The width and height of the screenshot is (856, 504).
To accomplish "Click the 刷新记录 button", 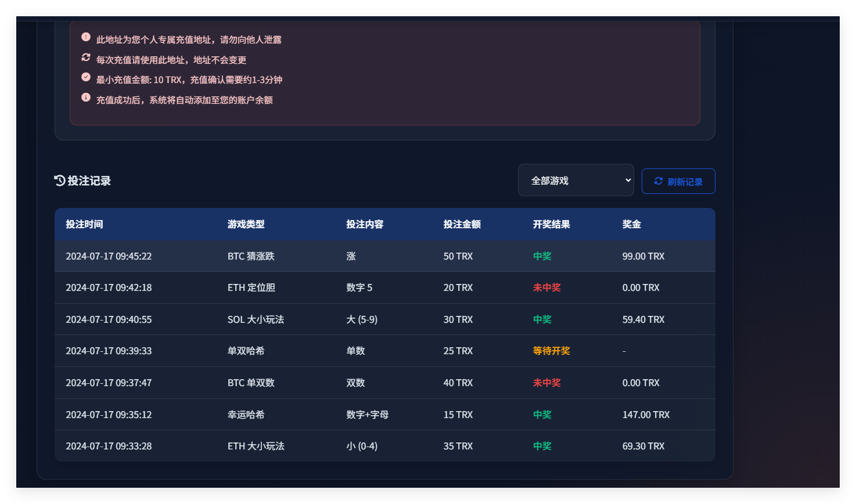I will coord(678,181).
